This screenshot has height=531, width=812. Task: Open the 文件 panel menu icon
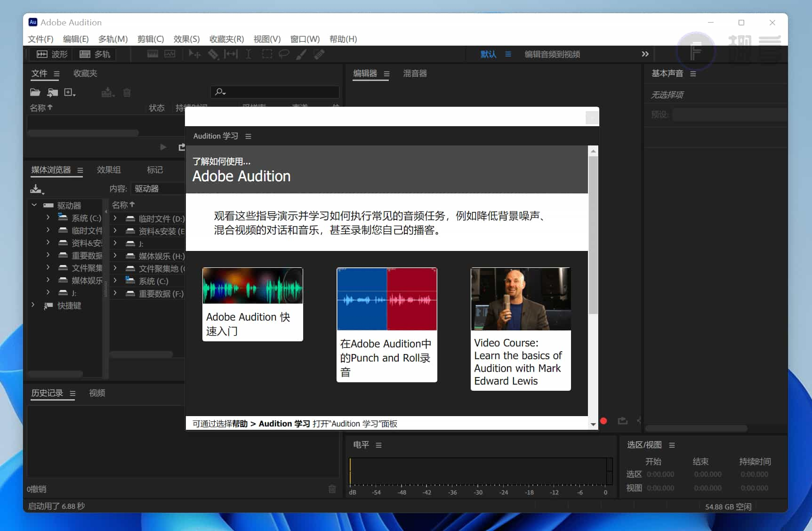click(56, 74)
